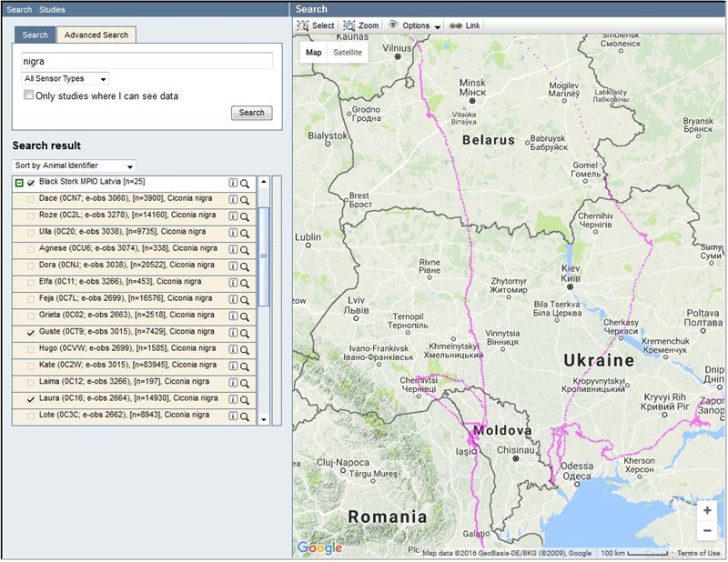The height and width of the screenshot is (562, 728).
Task: Show Elfa info details
Action: (233, 283)
